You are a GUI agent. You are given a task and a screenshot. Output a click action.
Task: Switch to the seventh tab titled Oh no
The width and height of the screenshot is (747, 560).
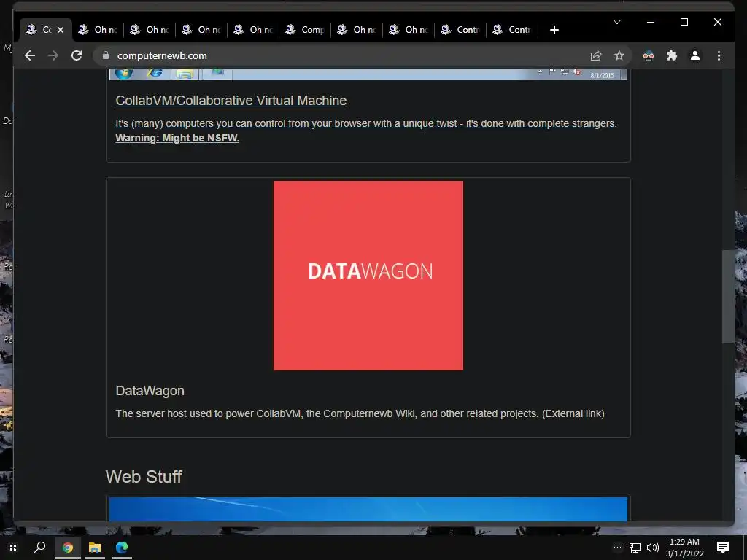point(357,30)
